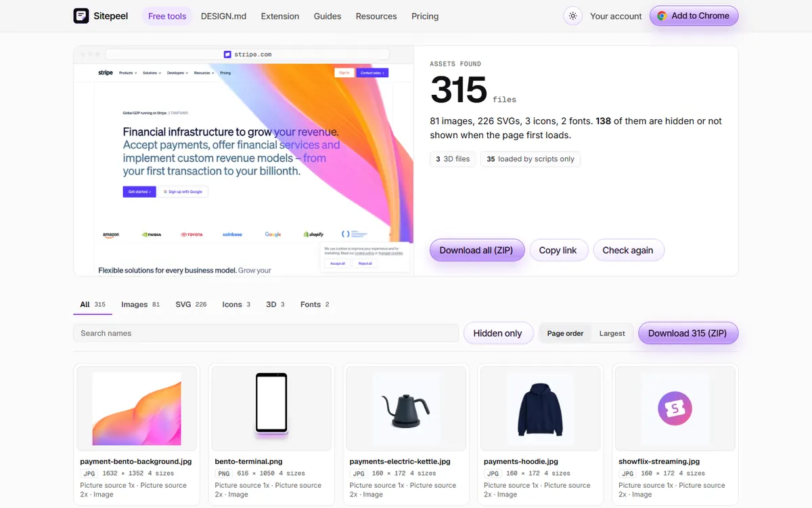Click the 1632 × 1352 dimensions text
The height and width of the screenshot is (508, 812).
point(123,473)
